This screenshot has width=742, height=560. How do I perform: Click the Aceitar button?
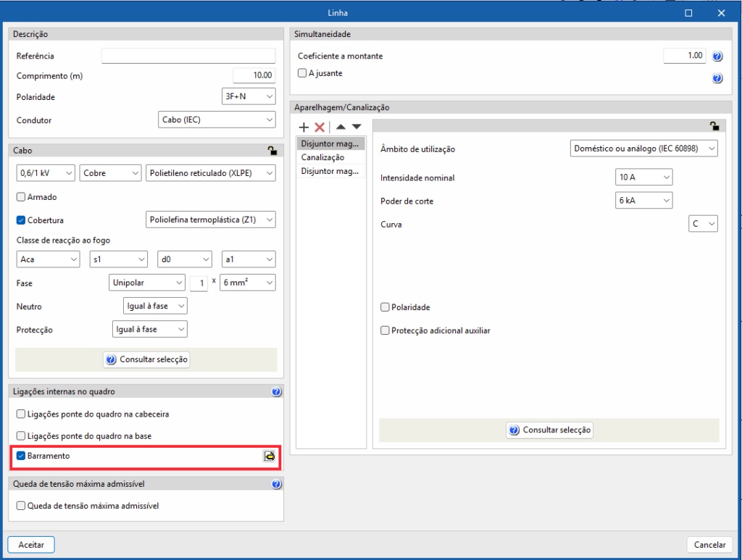click(x=31, y=544)
